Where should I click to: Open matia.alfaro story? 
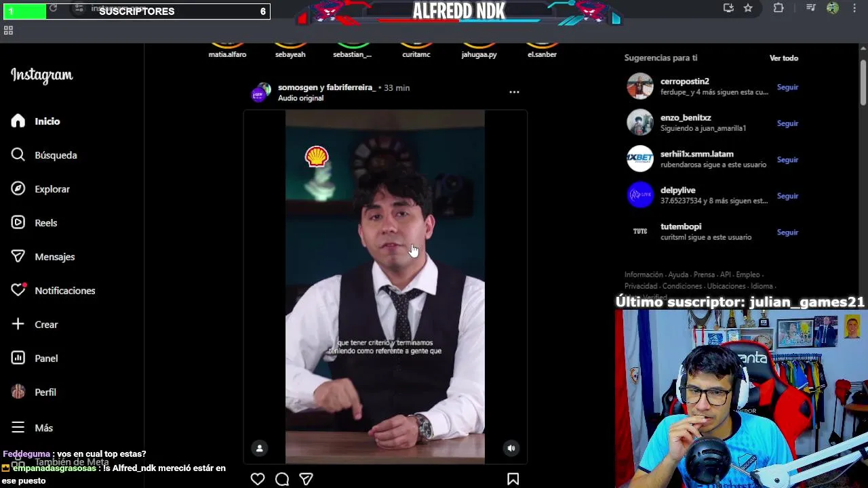point(227,50)
